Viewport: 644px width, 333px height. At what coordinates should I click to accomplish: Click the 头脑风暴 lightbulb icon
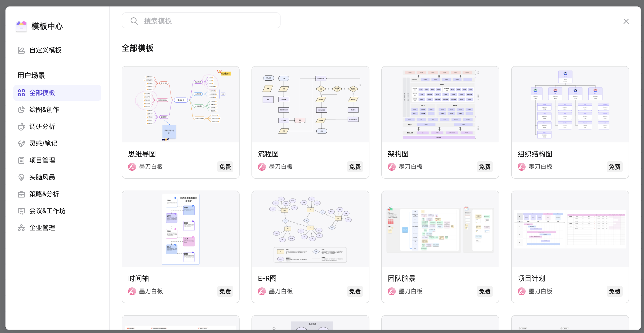[21, 177]
